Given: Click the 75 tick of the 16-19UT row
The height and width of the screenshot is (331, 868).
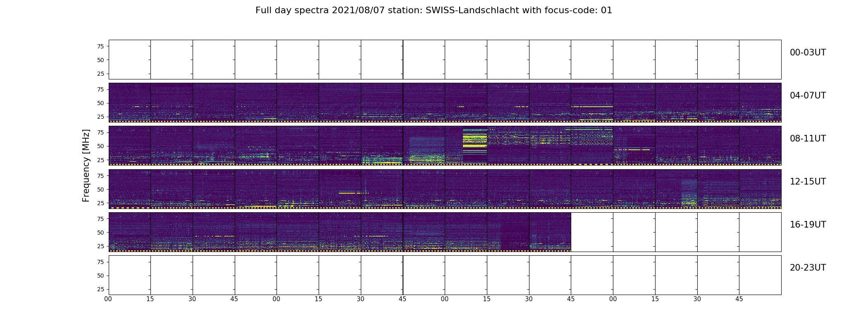Looking at the screenshot, I should point(100,219).
